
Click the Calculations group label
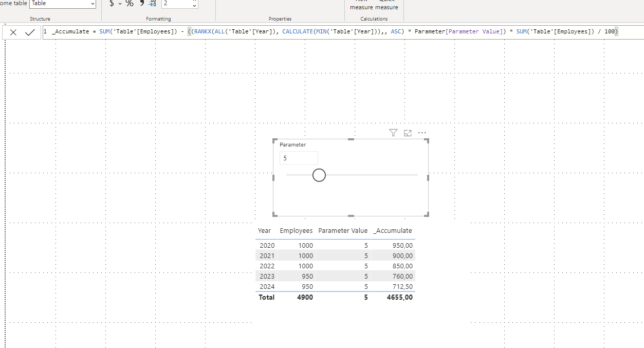pyautogui.click(x=374, y=19)
